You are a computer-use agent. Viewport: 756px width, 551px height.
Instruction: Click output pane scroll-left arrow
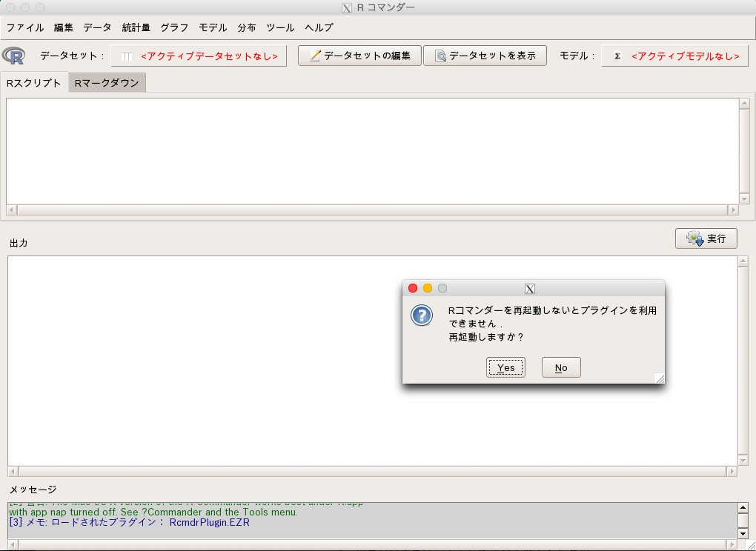click(13, 472)
